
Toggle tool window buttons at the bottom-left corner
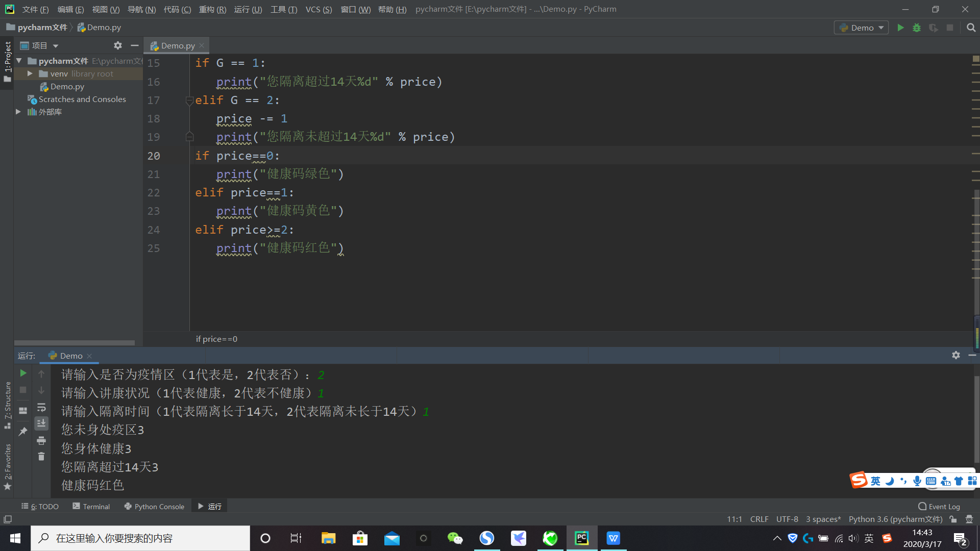pyautogui.click(x=8, y=519)
